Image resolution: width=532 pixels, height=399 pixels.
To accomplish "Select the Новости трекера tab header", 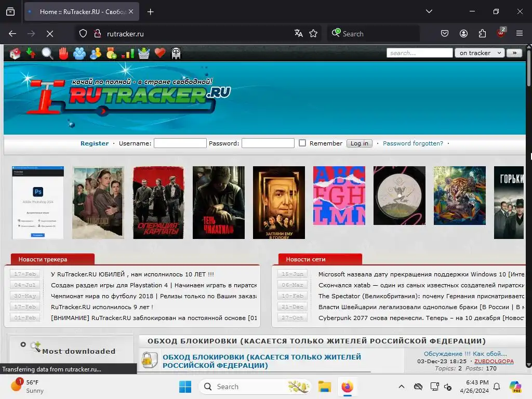I will point(52,259).
